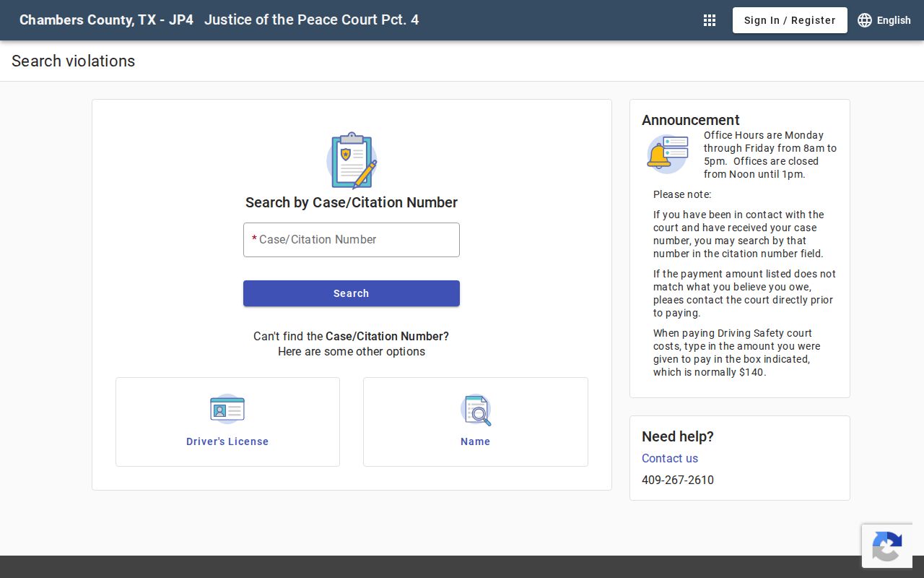Click 'Search by Case/Citation Number' heading

pyautogui.click(x=352, y=202)
